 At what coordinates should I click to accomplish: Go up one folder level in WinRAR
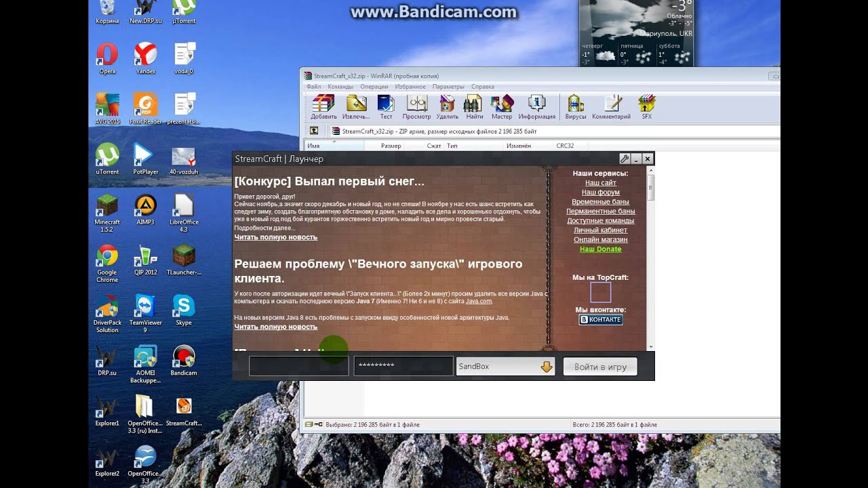click(x=314, y=131)
